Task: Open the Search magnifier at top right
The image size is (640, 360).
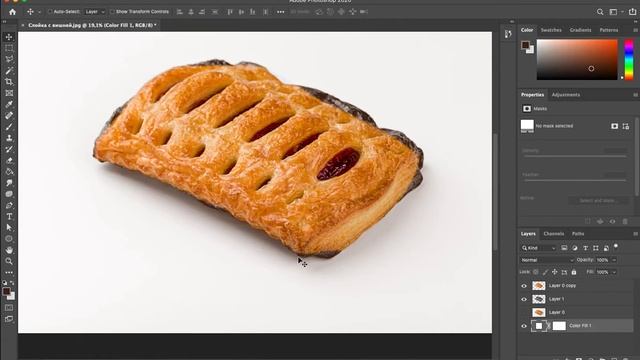Action: 600,12
